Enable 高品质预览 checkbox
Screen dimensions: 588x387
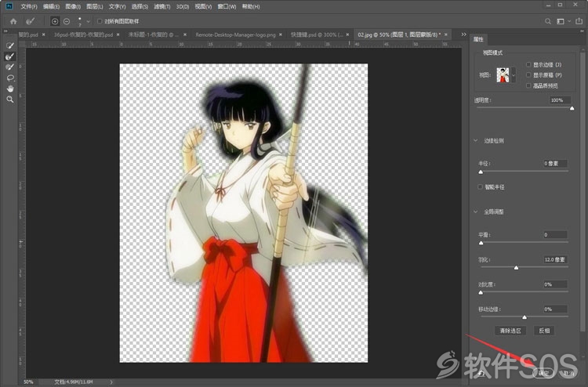coord(528,85)
